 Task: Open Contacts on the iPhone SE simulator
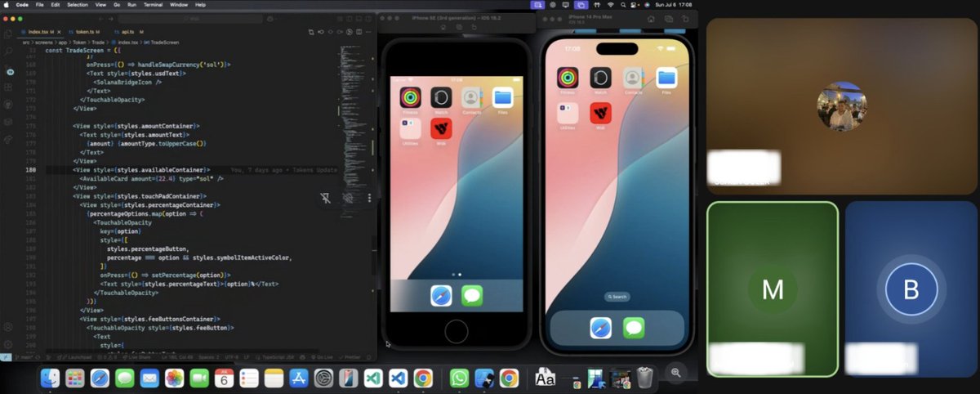pos(471,97)
